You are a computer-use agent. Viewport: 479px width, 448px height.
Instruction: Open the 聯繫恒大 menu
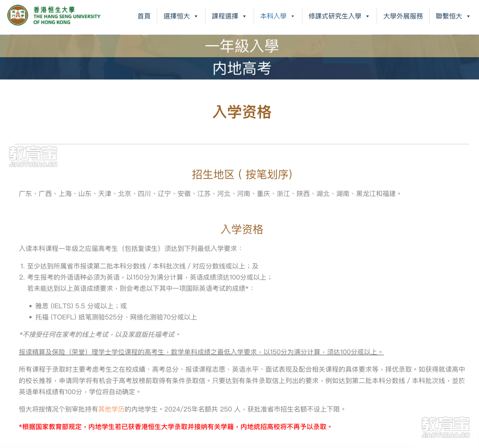tap(449, 16)
